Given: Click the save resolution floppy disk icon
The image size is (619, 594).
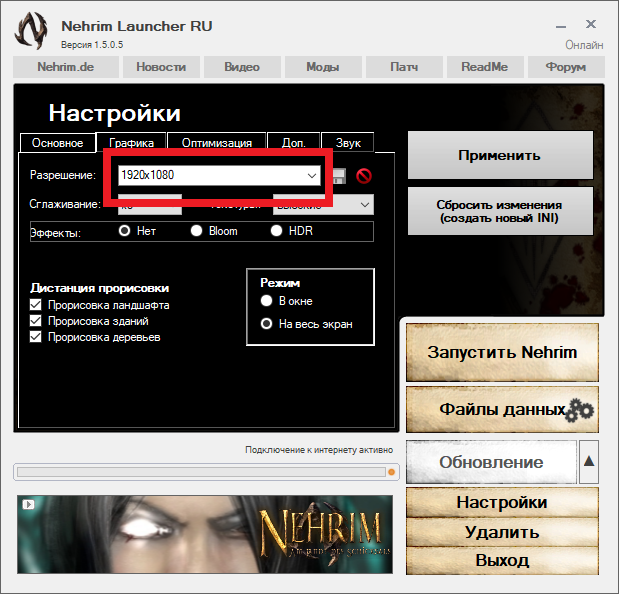Looking at the screenshot, I should click(x=340, y=176).
